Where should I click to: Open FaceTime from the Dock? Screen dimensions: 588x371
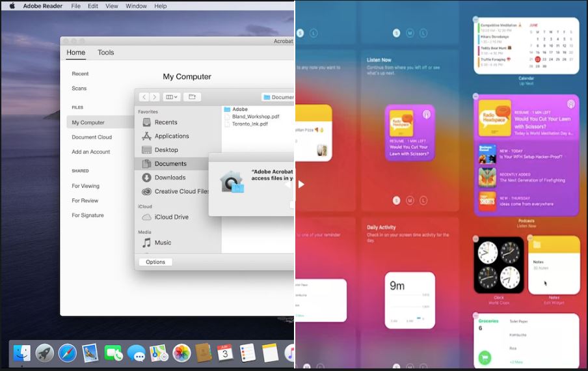coord(113,353)
